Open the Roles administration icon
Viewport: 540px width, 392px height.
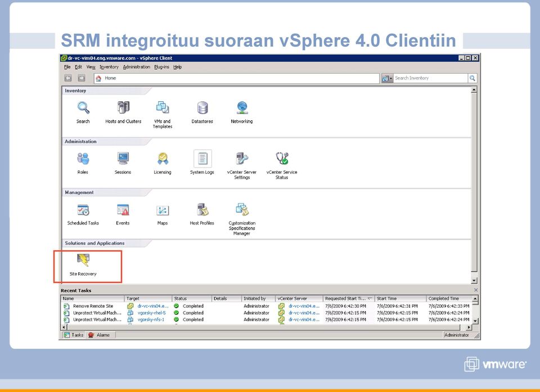(x=83, y=163)
